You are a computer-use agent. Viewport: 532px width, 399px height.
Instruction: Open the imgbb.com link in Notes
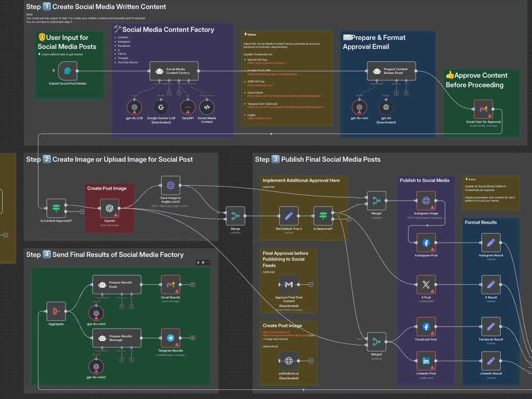[x=259, y=119]
